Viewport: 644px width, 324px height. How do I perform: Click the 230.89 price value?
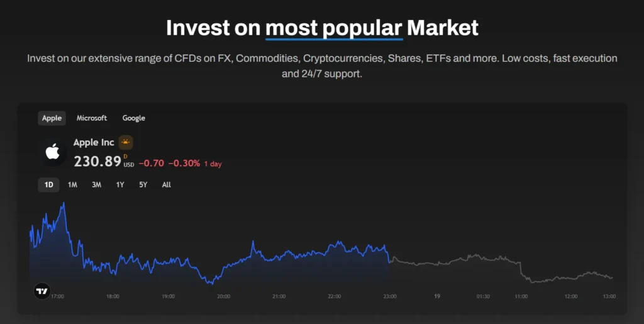[97, 162]
